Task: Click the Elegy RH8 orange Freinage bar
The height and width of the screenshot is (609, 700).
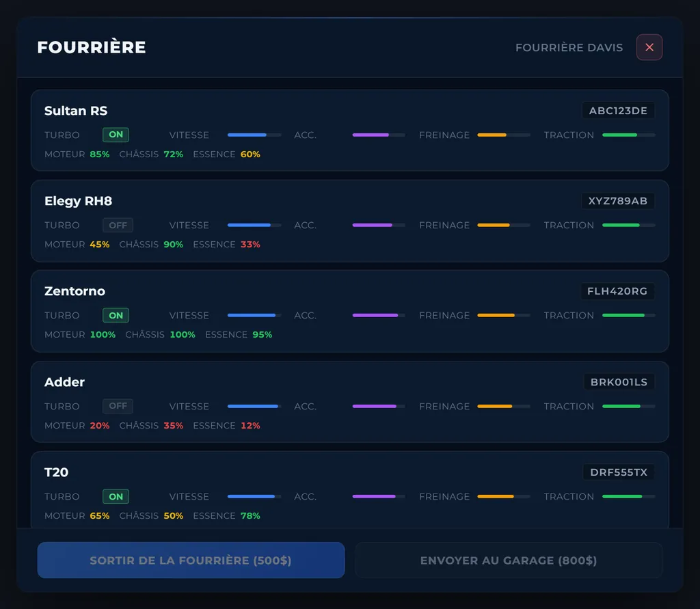Action: [x=504, y=226]
